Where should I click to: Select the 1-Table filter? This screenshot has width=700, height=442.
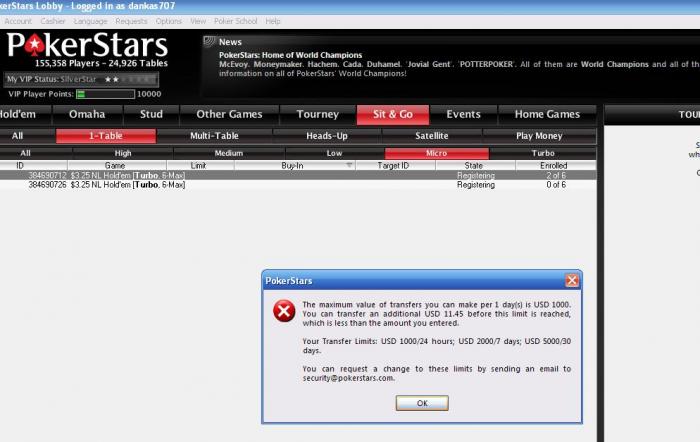[106, 136]
